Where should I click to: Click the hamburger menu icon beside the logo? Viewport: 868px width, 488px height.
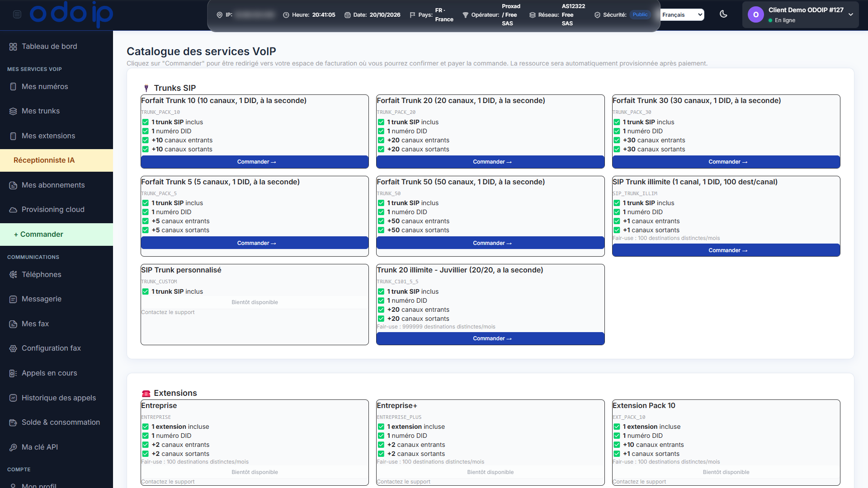click(17, 14)
